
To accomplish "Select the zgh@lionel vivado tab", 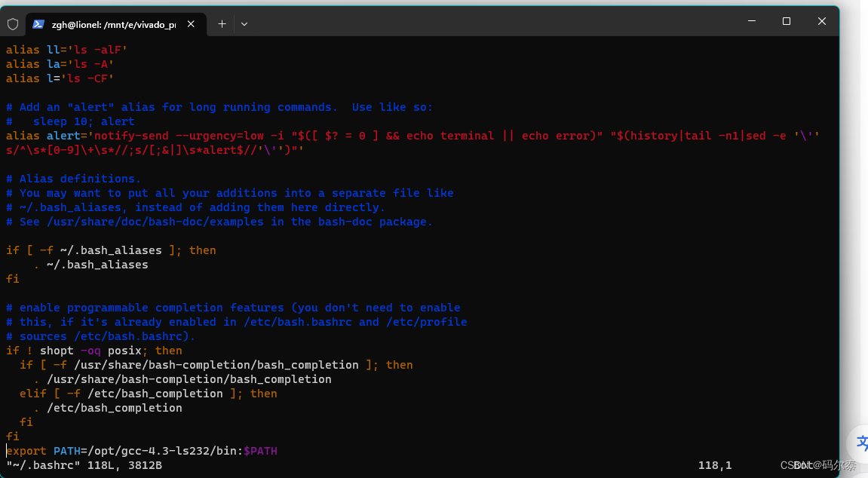I will pos(113,24).
